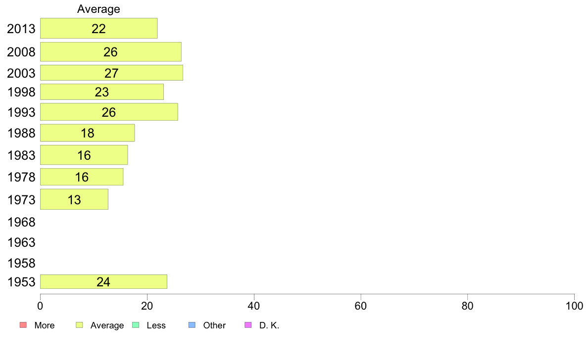The height and width of the screenshot is (364, 588).
Task: Select the 2003 bar showing 27
Action: pyautogui.click(x=111, y=73)
